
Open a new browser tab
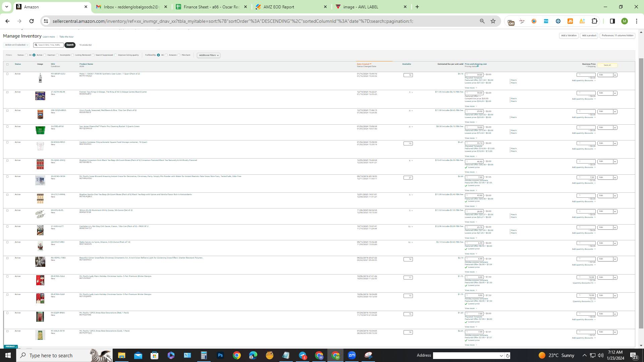[x=417, y=7]
